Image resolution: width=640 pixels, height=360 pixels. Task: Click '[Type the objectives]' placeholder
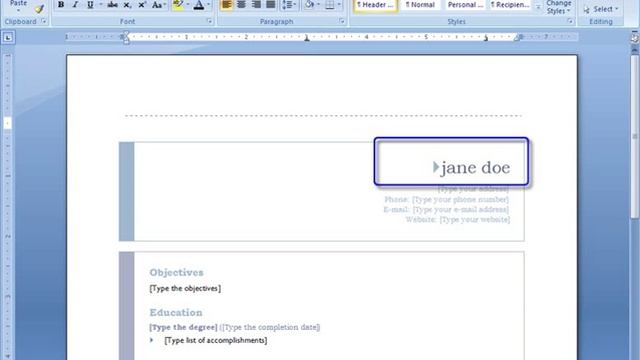pyautogui.click(x=185, y=289)
